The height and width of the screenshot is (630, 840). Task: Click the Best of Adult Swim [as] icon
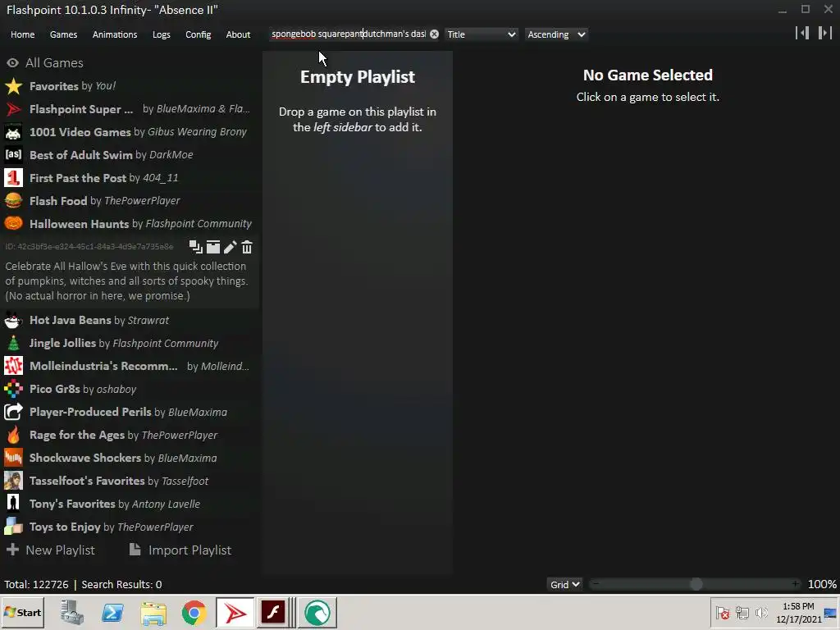tap(13, 155)
